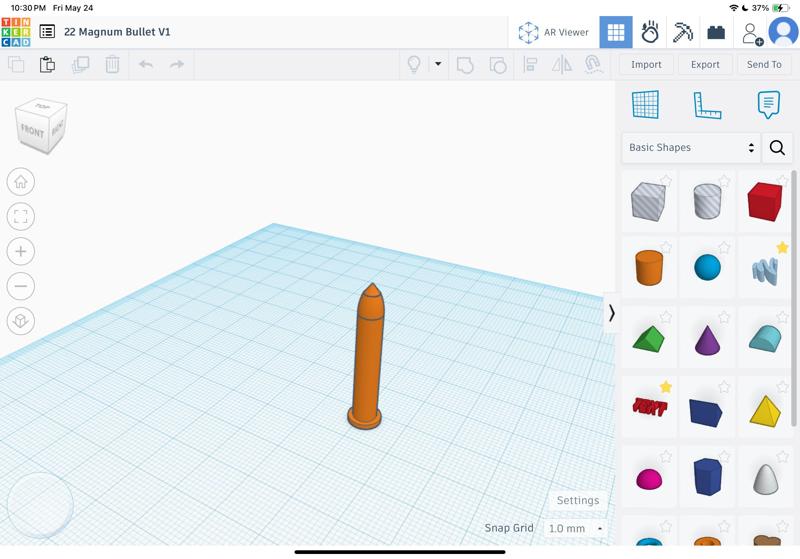
Task: Unfavorite the starred Text shape
Action: [x=666, y=387]
